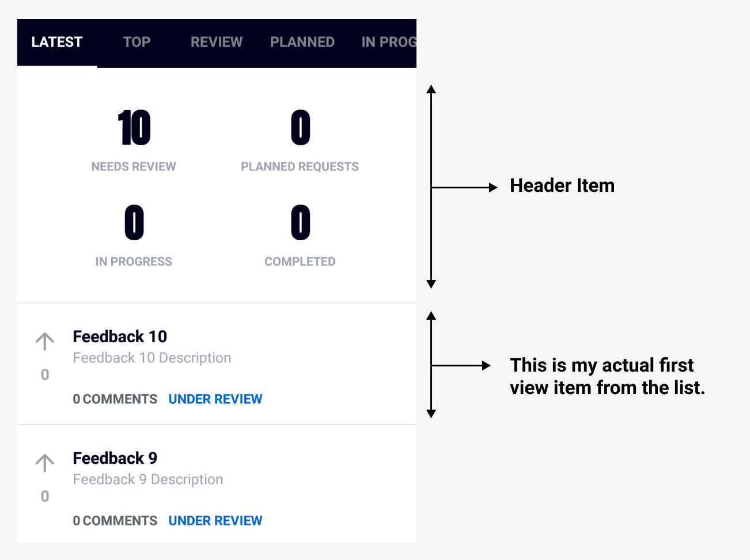Screen dimensions: 750x560
Task: Click the Needs Review count of 10
Action: pyautogui.click(x=134, y=128)
